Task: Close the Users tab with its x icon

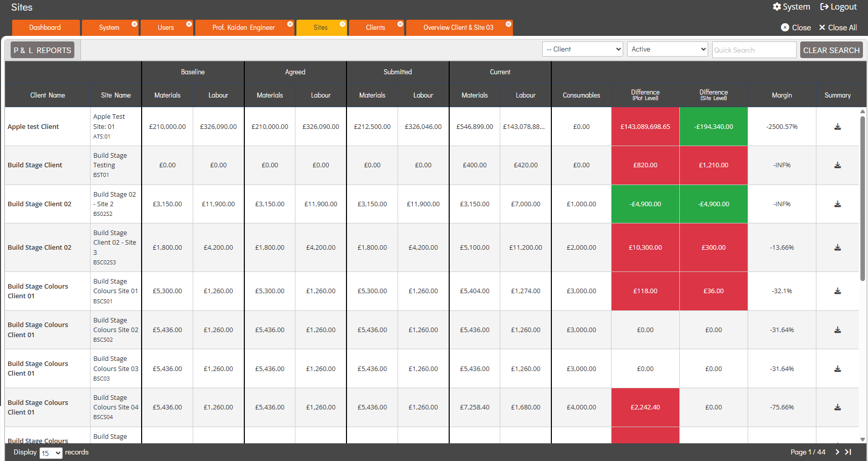Action: 189,24
